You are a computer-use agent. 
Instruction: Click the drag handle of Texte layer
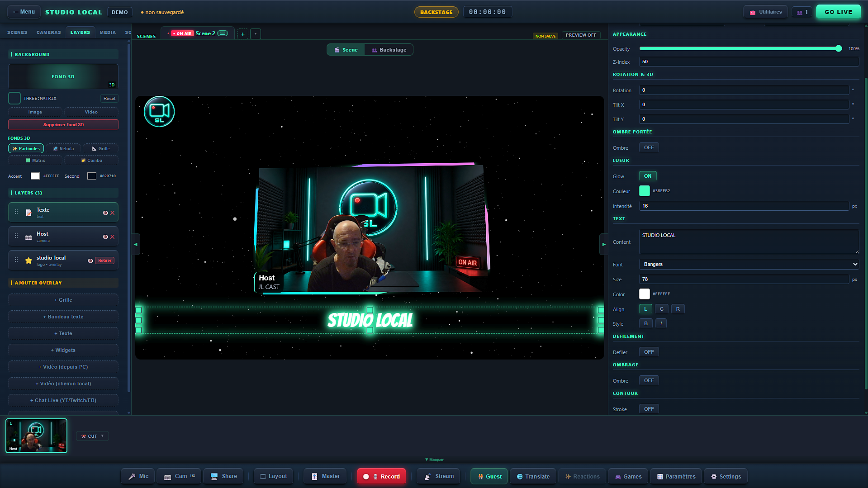pyautogui.click(x=16, y=212)
